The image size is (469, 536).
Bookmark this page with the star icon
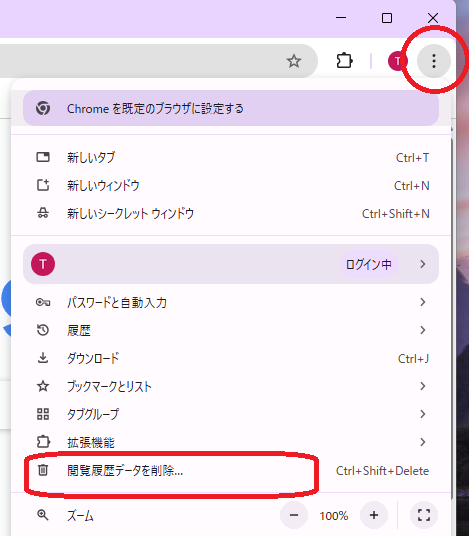click(x=294, y=61)
